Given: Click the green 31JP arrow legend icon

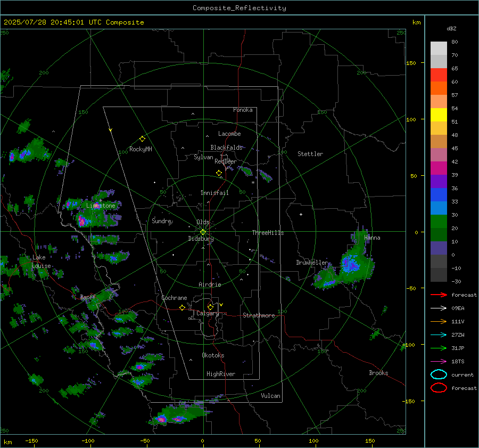Looking at the screenshot, I should (439, 348).
